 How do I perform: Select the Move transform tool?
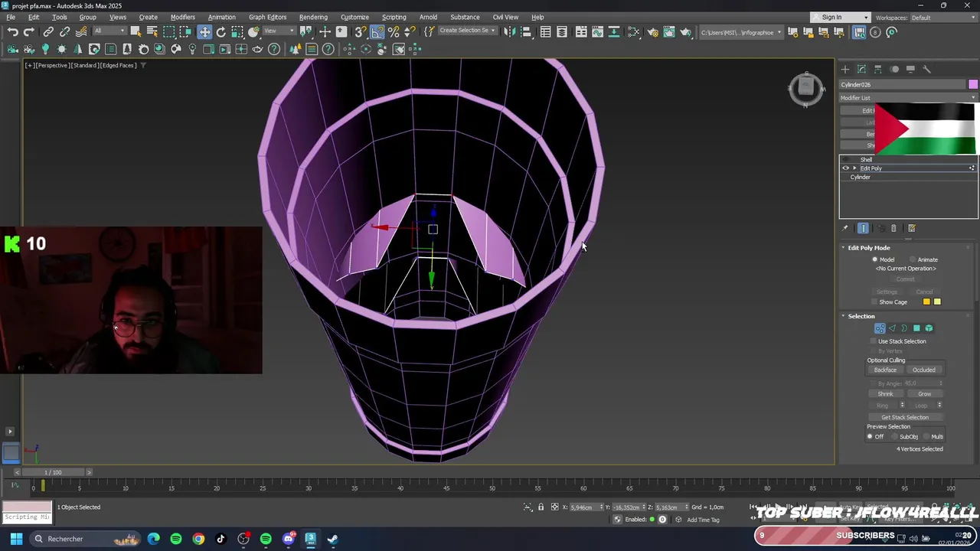tap(204, 32)
